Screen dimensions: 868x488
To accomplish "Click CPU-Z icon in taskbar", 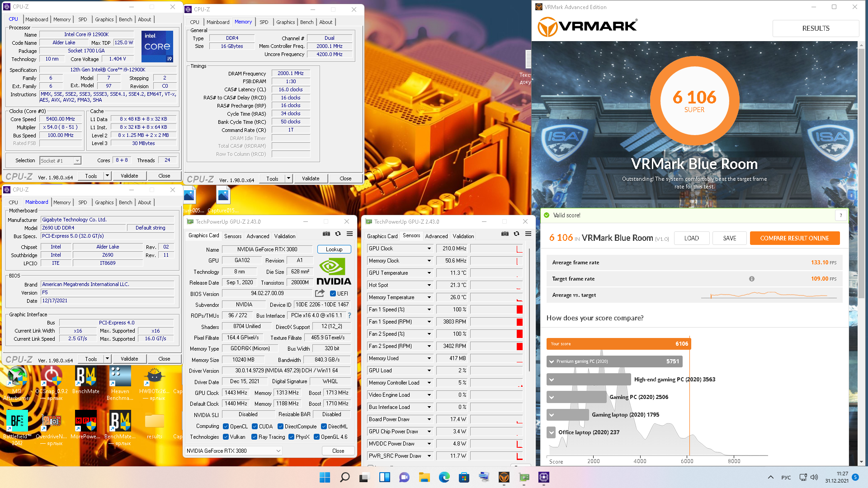I will click(x=543, y=477).
